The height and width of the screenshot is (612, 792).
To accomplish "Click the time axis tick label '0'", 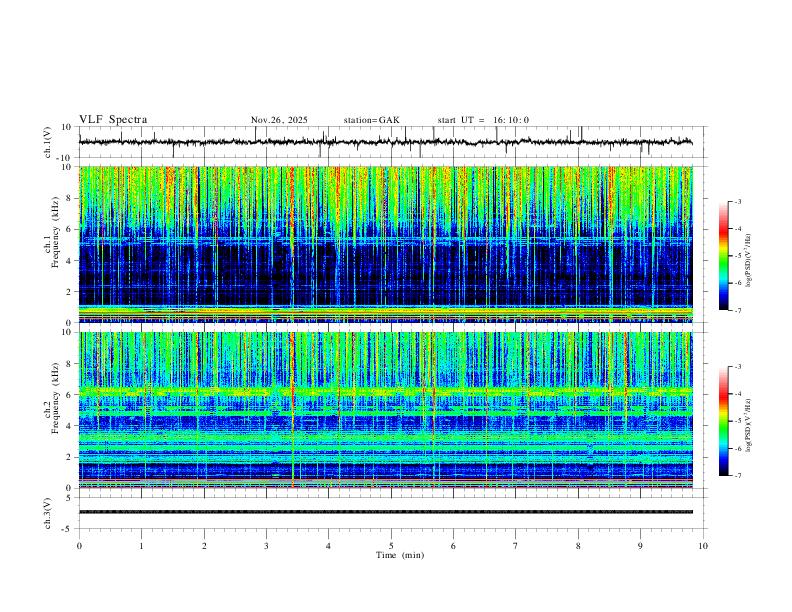I will (x=79, y=546).
